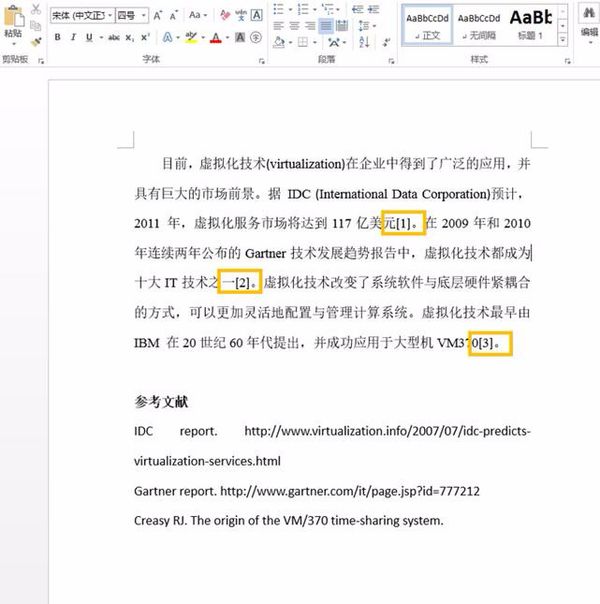
Task: Decrease paragraph indent
Action: click(x=357, y=9)
